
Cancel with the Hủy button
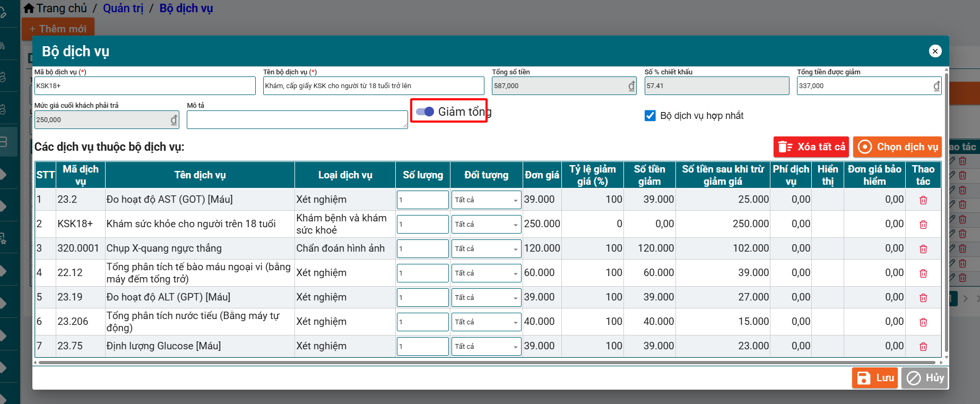[x=925, y=378]
